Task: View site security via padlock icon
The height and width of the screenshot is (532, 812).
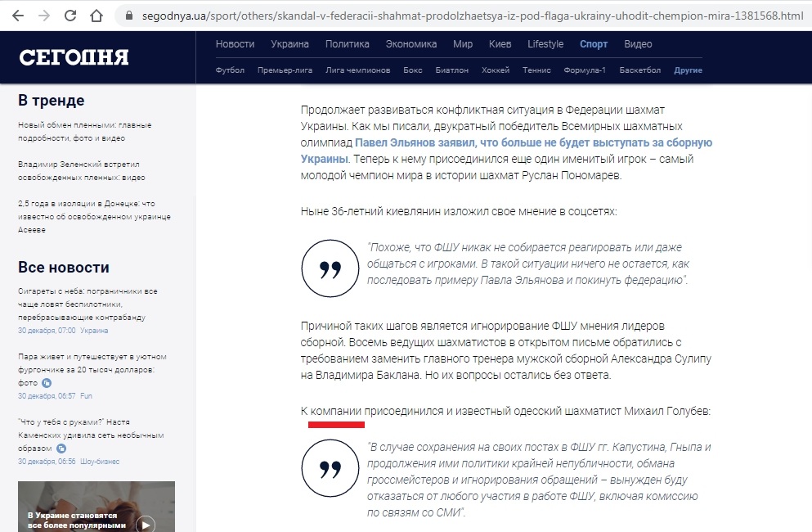Action: pos(129,16)
